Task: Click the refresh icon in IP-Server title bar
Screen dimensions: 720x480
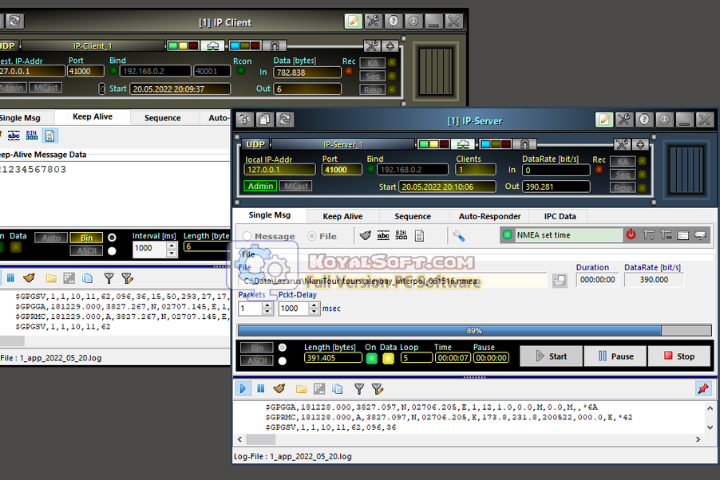Action: [285, 120]
